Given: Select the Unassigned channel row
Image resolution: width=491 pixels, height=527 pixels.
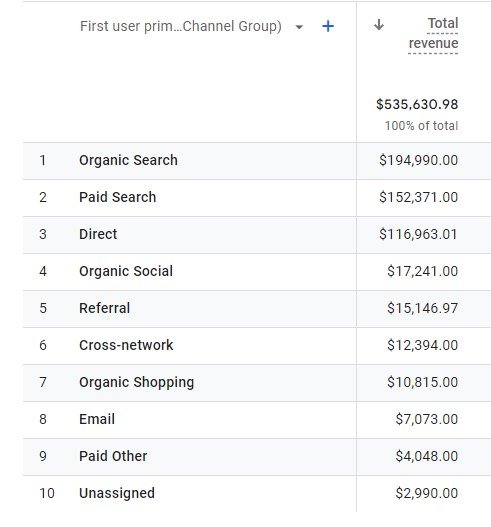Looking at the screenshot, I should click(257, 493).
